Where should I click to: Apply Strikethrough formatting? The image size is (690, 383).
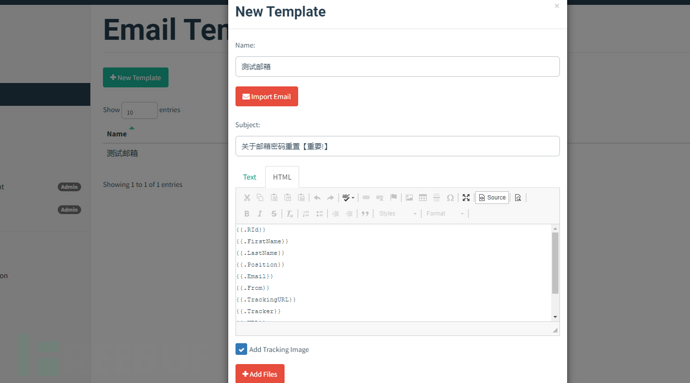click(x=274, y=214)
